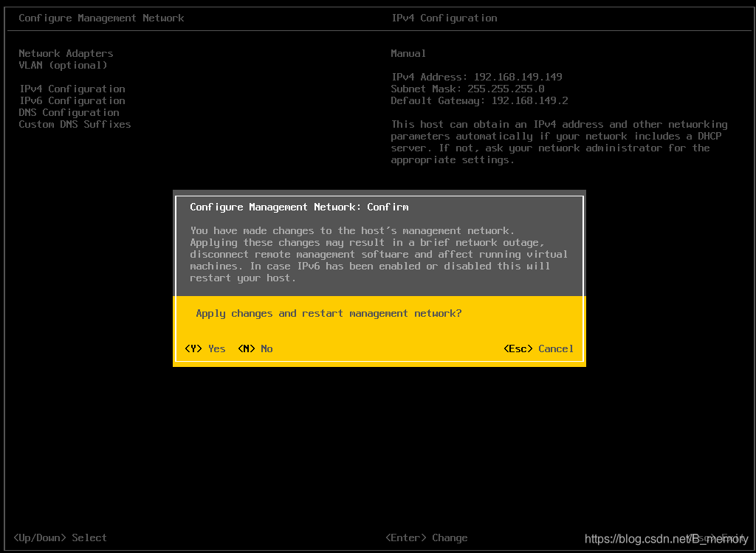
Task: Click <Enter> Change hint at bottom
Action: pos(427,537)
